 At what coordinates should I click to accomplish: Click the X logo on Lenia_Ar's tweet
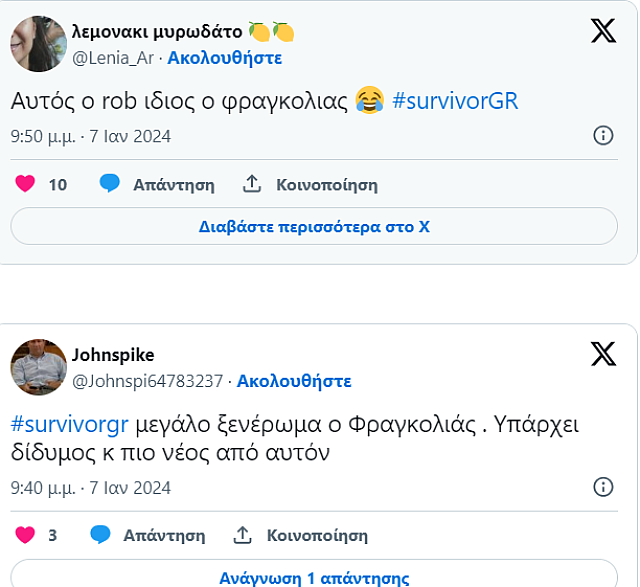[603, 31]
